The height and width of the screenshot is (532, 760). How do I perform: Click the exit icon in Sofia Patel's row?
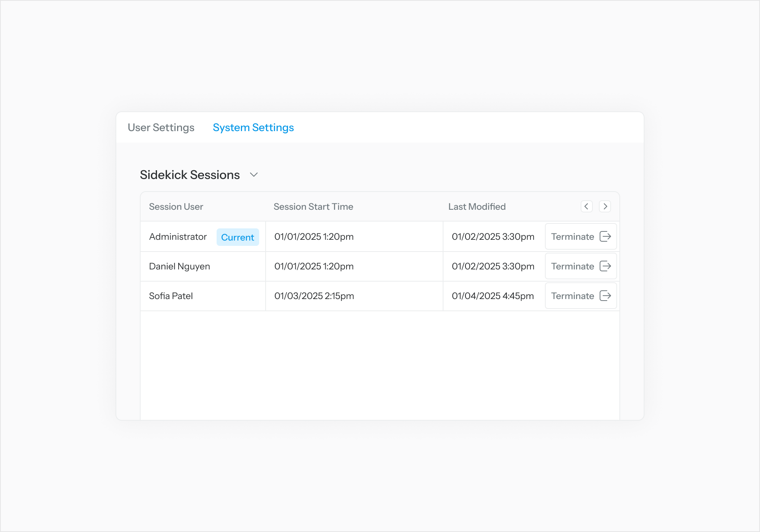605,296
